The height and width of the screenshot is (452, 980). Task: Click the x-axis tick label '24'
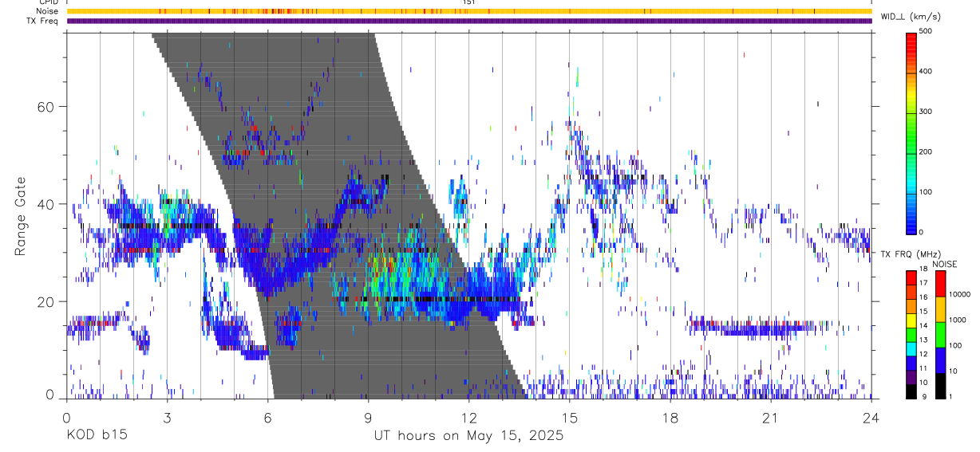tap(871, 419)
